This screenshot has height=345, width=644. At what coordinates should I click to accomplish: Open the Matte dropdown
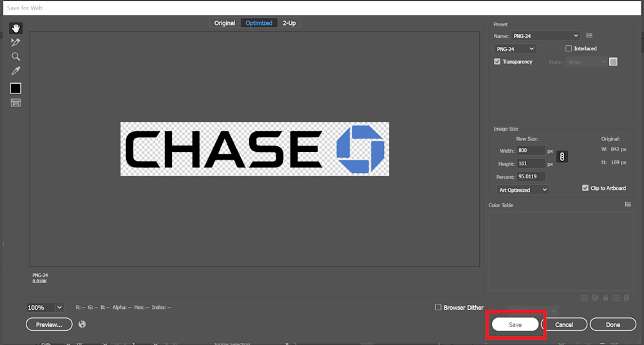coord(587,62)
